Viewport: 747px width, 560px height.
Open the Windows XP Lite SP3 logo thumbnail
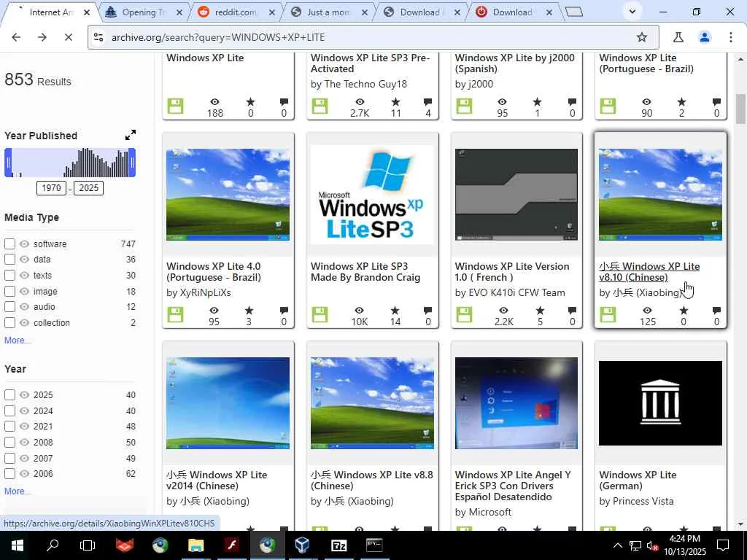(x=372, y=195)
